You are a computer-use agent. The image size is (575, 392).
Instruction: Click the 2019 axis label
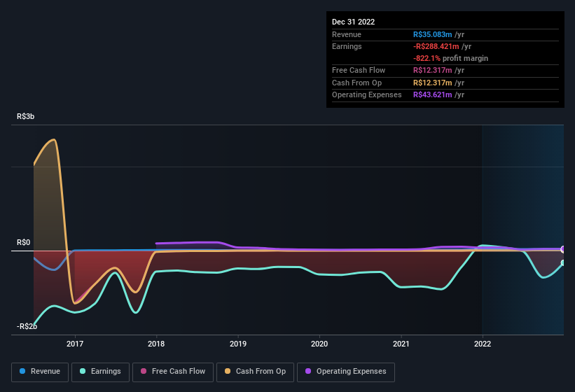(x=238, y=344)
